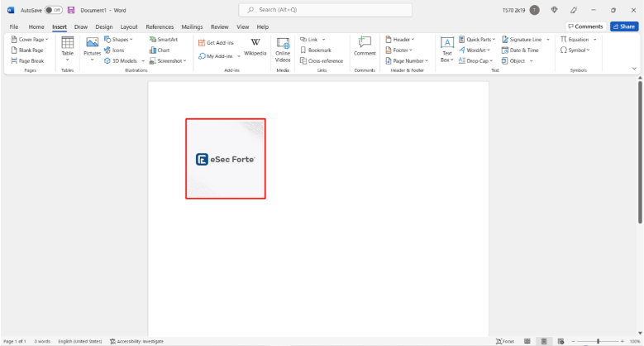Insert an Equation
This screenshot has height=346, width=644.
(x=575, y=40)
